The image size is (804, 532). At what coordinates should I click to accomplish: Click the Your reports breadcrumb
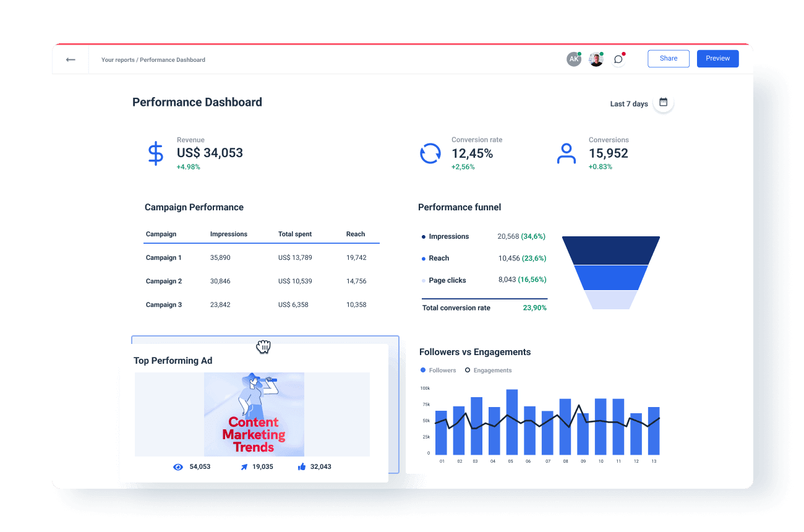point(117,59)
